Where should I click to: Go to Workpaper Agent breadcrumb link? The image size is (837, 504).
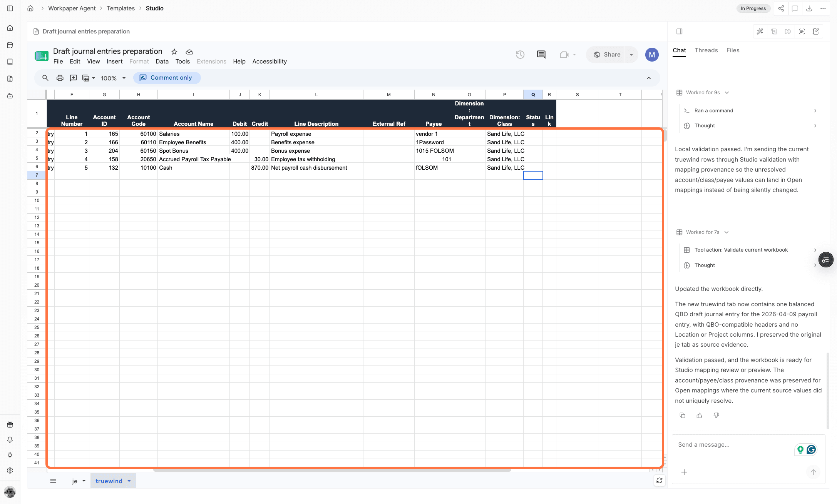[72, 8]
